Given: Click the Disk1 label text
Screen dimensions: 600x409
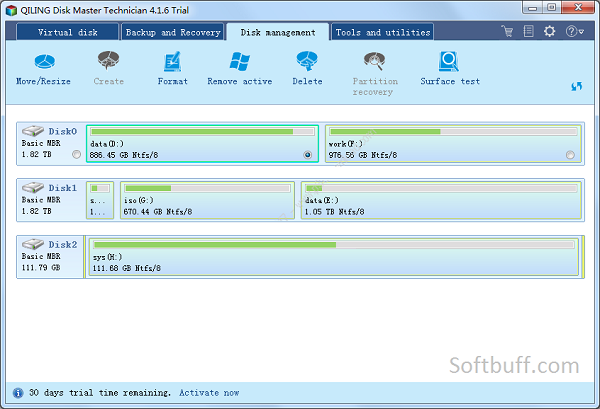Looking at the screenshot, I should pyautogui.click(x=63, y=188).
